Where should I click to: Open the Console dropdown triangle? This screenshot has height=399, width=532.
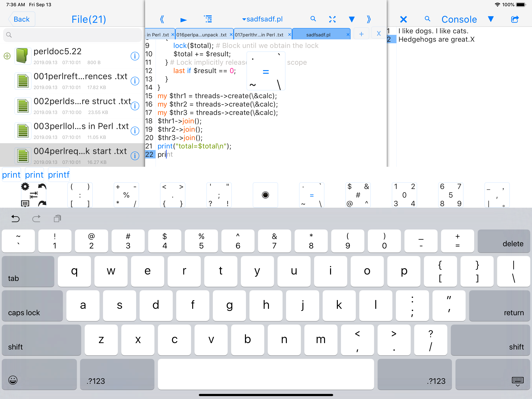tap(491, 19)
